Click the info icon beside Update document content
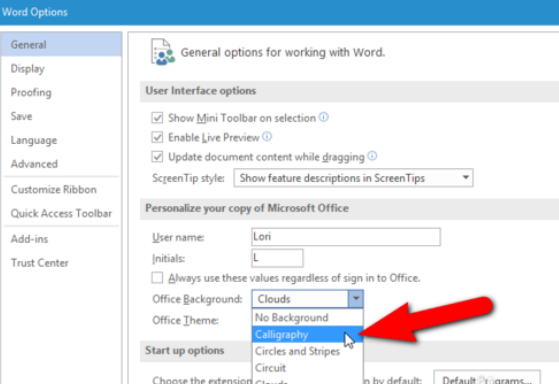Image resolution: width=559 pixels, height=384 pixels. pos(372,156)
